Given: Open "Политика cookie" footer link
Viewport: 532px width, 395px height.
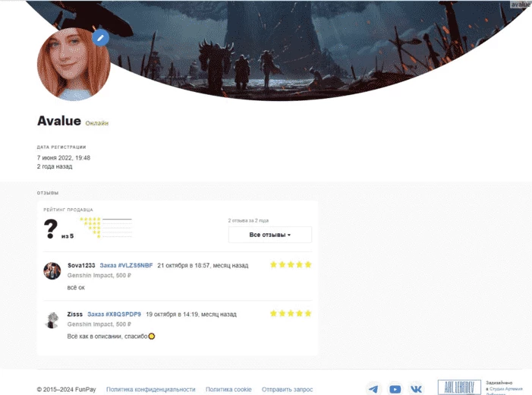Looking at the screenshot, I should (228, 389).
